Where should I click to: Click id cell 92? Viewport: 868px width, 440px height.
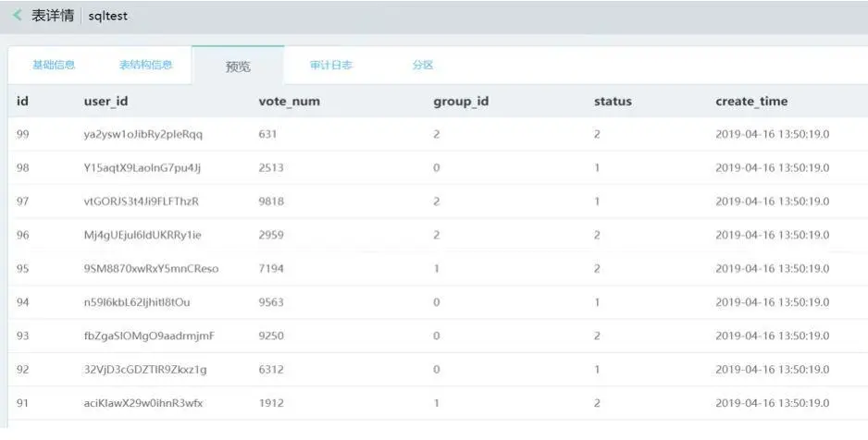coord(23,370)
